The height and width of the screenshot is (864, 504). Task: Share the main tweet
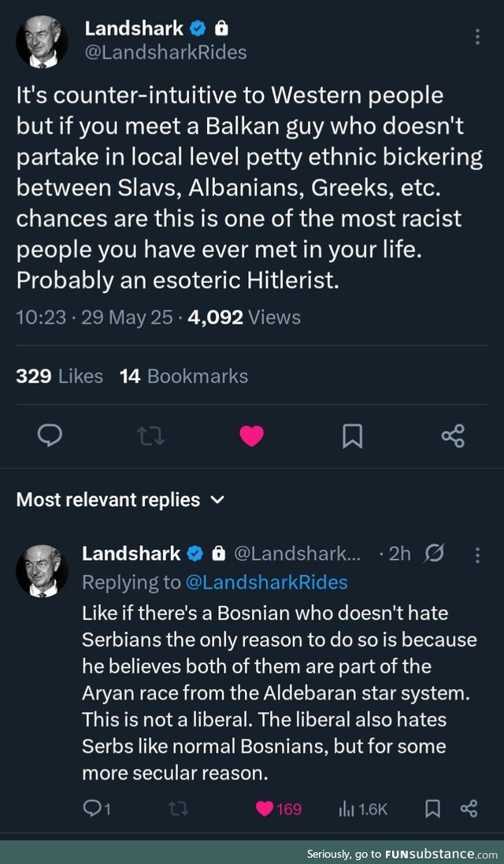click(453, 436)
